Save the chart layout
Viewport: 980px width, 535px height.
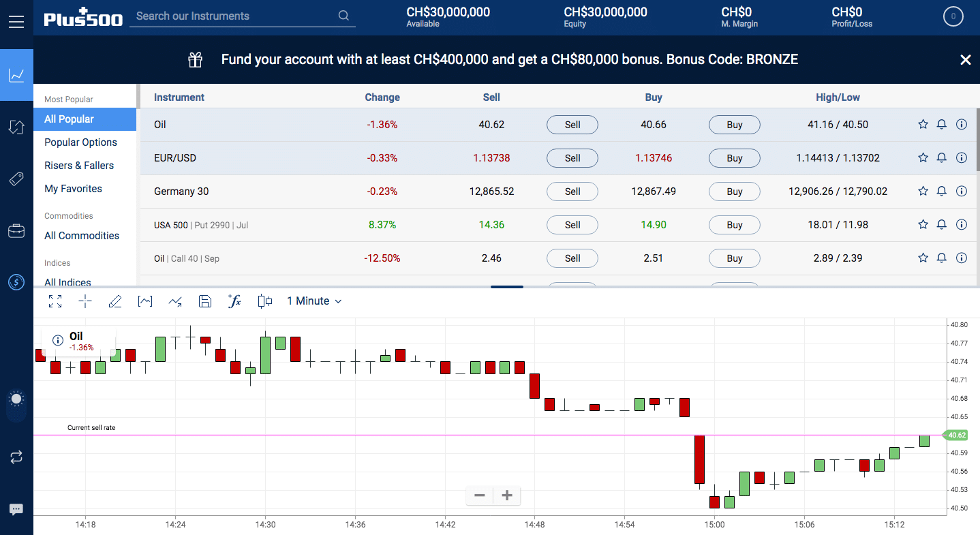tap(204, 301)
